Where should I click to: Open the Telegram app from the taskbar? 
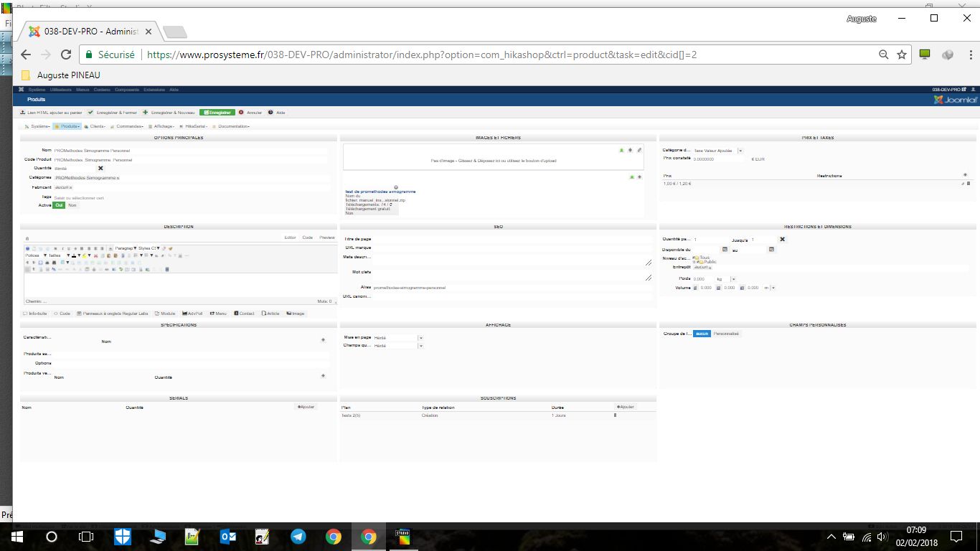[298, 537]
